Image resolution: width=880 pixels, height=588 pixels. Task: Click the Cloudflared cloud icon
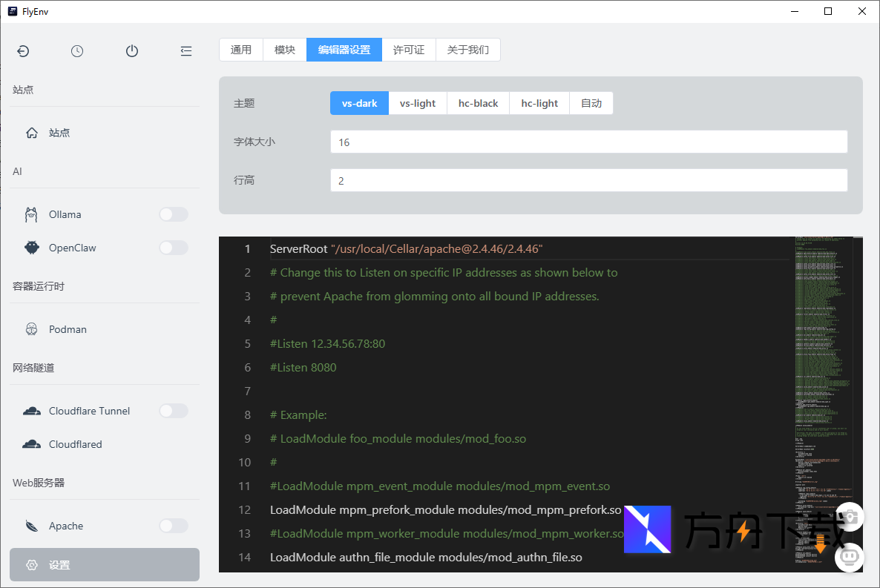pos(31,444)
